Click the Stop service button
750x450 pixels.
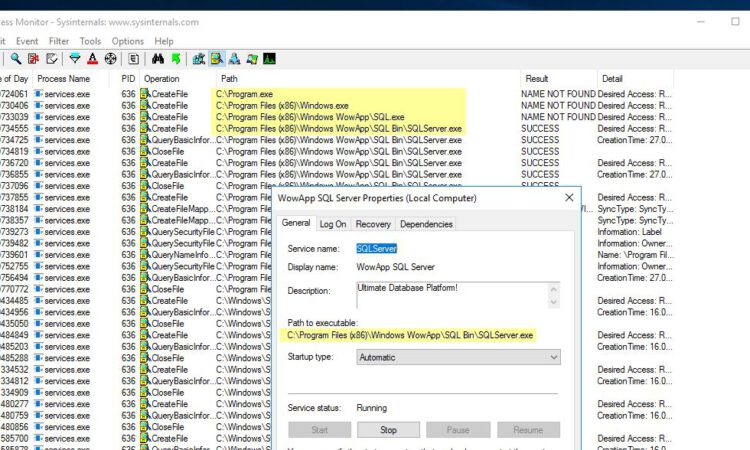(388, 430)
